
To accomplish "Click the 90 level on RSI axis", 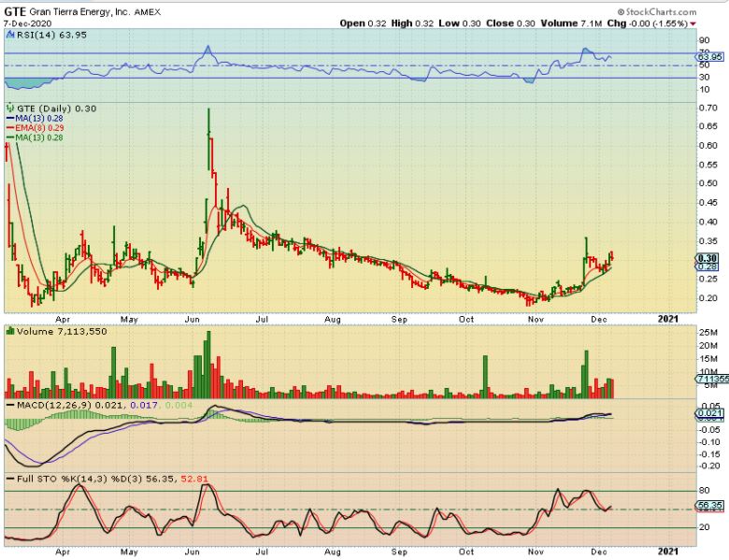I will pyautogui.click(x=704, y=40).
